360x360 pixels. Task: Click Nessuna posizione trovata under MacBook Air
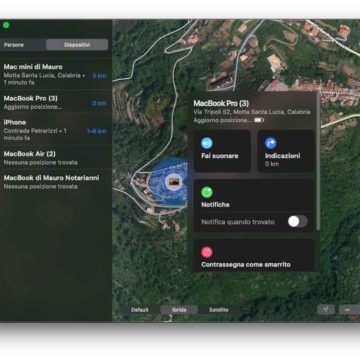click(x=40, y=162)
